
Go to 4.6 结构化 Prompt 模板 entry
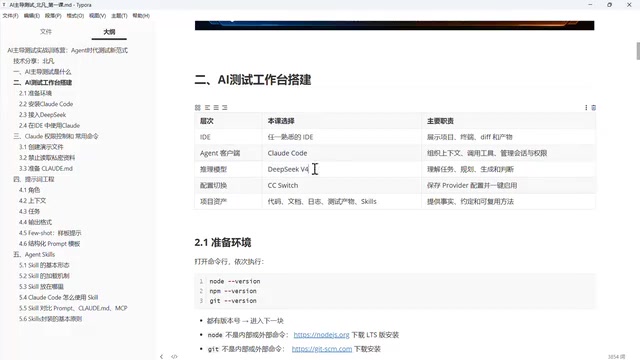(x=49, y=244)
